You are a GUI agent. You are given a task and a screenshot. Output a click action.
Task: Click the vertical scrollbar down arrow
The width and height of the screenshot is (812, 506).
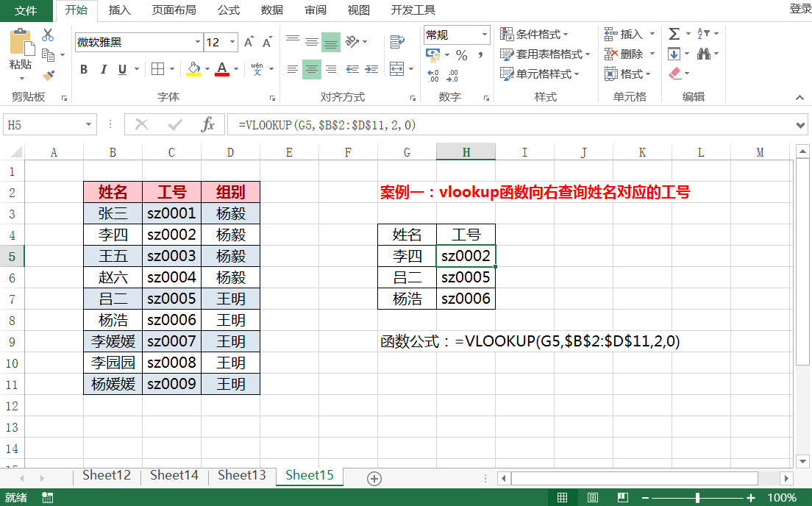802,461
